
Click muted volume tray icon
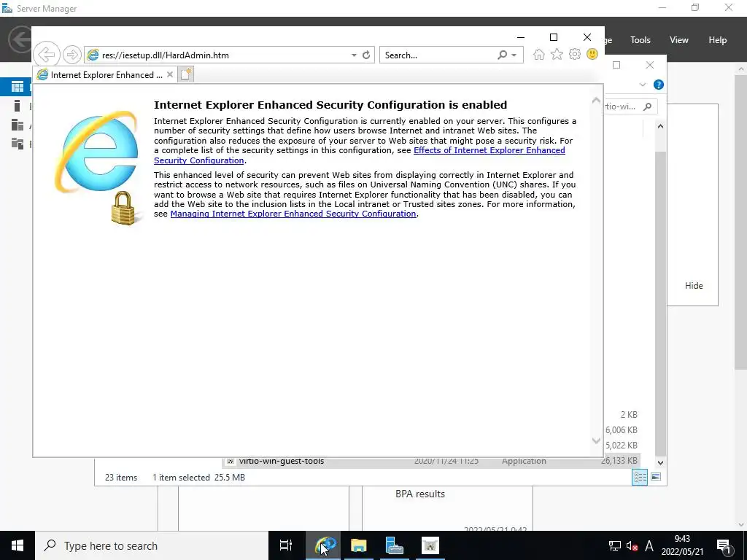[632, 545]
